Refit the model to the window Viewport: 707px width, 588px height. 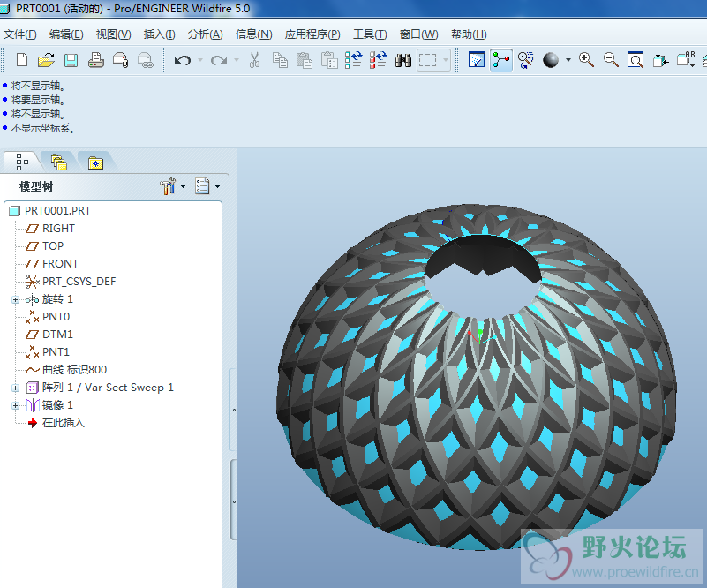[x=636, y=60]
